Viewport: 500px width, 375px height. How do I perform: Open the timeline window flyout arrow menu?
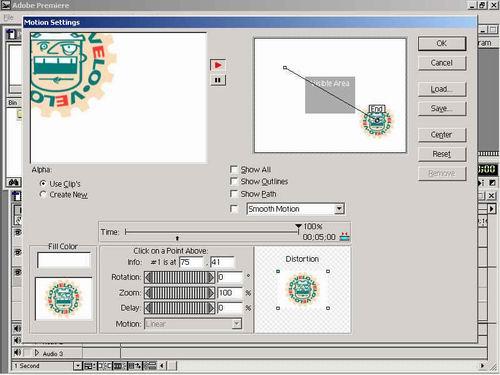point(491,209)
